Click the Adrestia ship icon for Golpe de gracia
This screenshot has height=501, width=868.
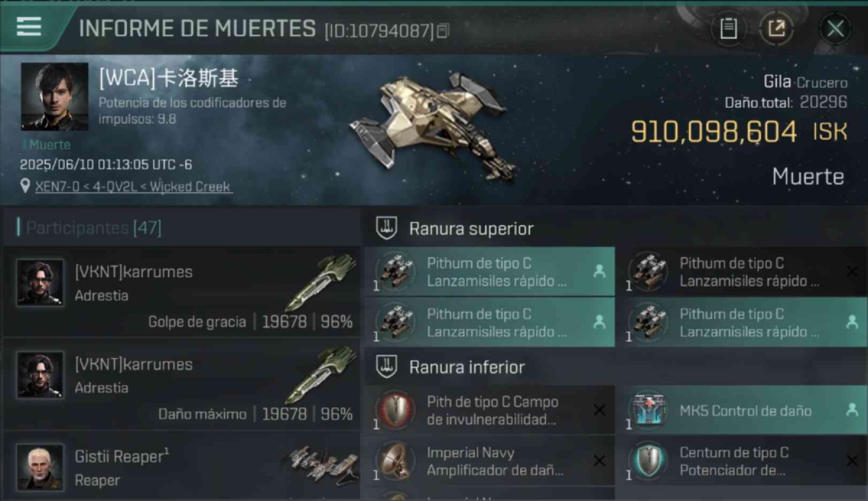click(x=324, y=283)
